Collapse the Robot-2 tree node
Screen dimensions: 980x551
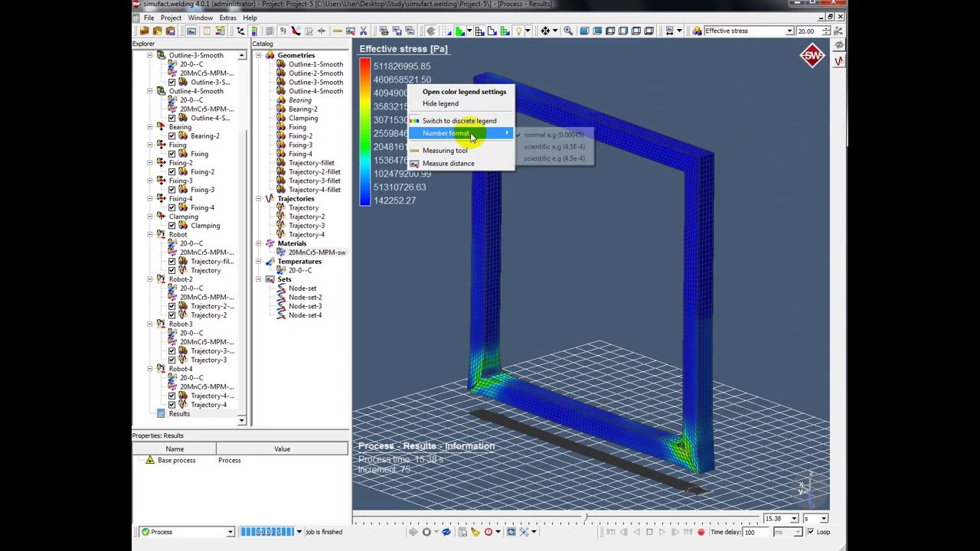(x=150, y=279)
